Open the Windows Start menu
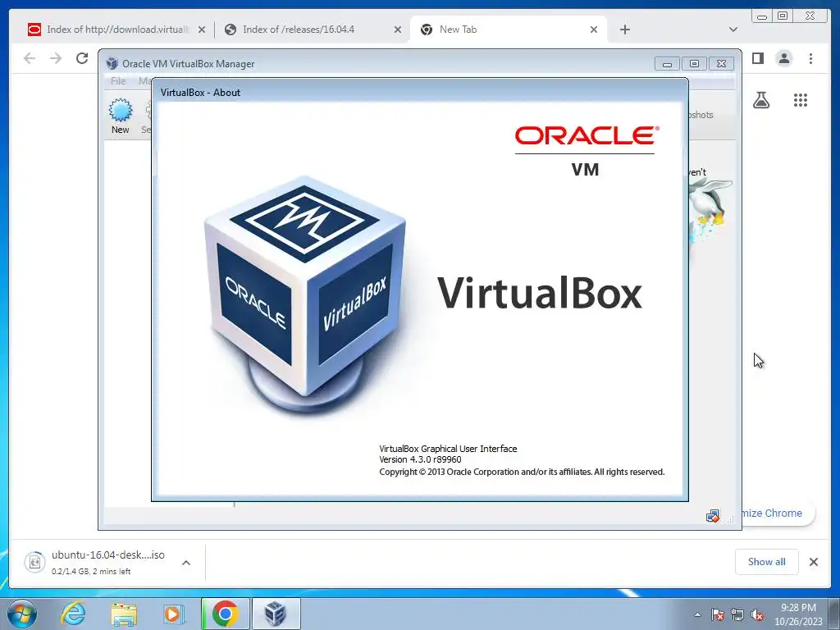This screenshot has height=630, width=840. [x=22, y=614]
